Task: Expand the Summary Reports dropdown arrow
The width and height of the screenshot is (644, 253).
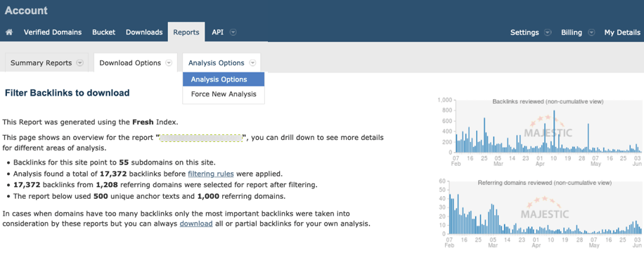Action: coord(80,63)
